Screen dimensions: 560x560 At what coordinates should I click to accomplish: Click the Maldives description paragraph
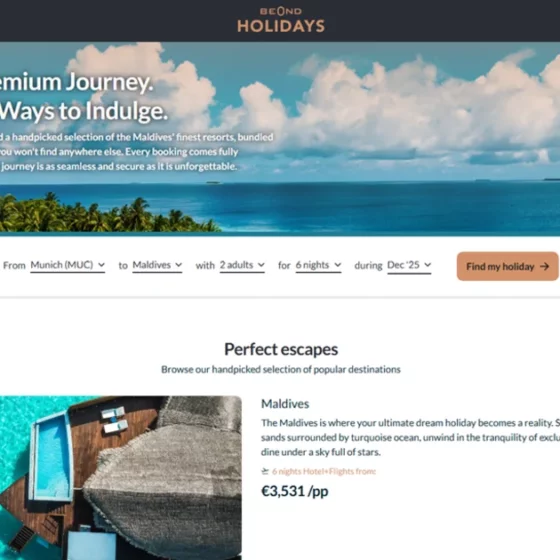[x=410, y=438]
